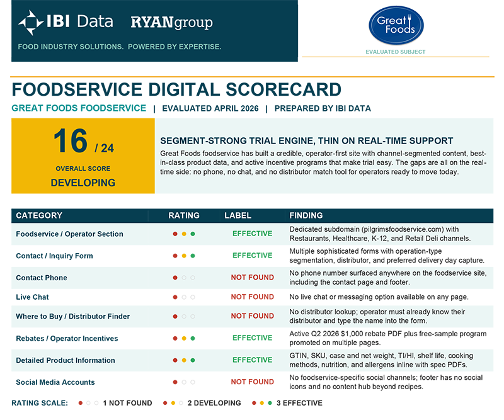
Task: Select the 'SEGMENT-STRONG TRIAL ENGINE' headline
Action: pos(307,141)
